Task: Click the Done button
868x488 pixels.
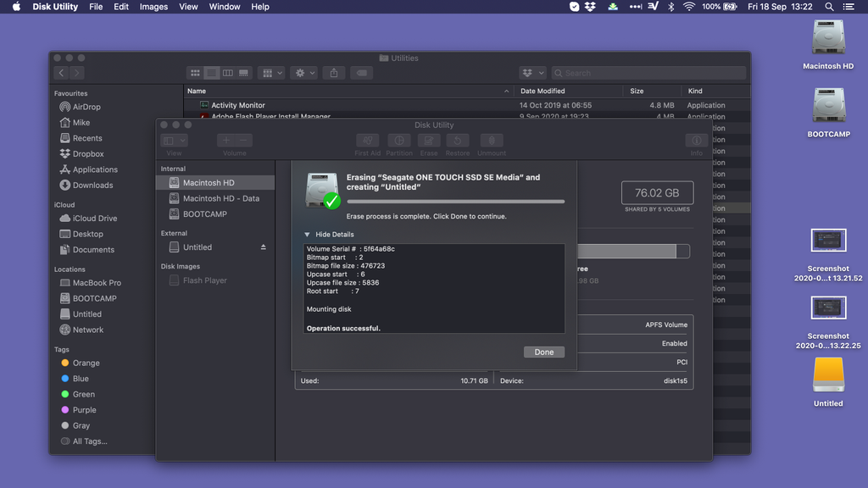Action: (543, 352)
